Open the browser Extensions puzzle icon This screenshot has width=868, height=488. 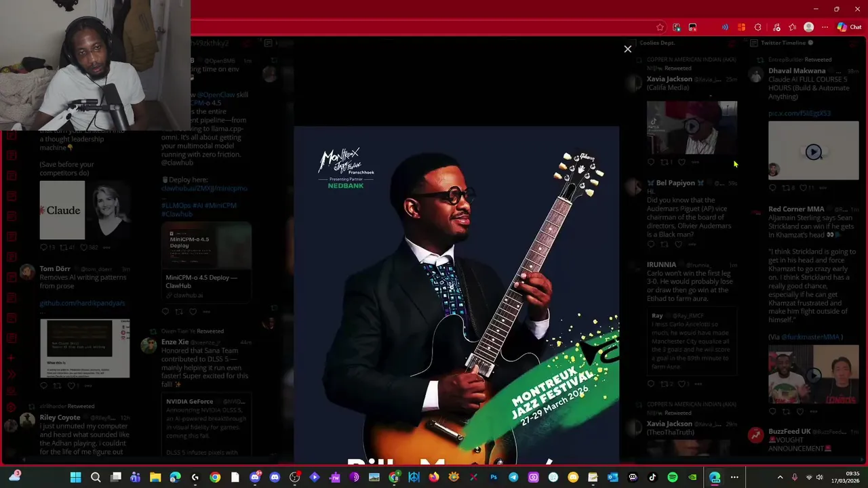pos(757,27)
